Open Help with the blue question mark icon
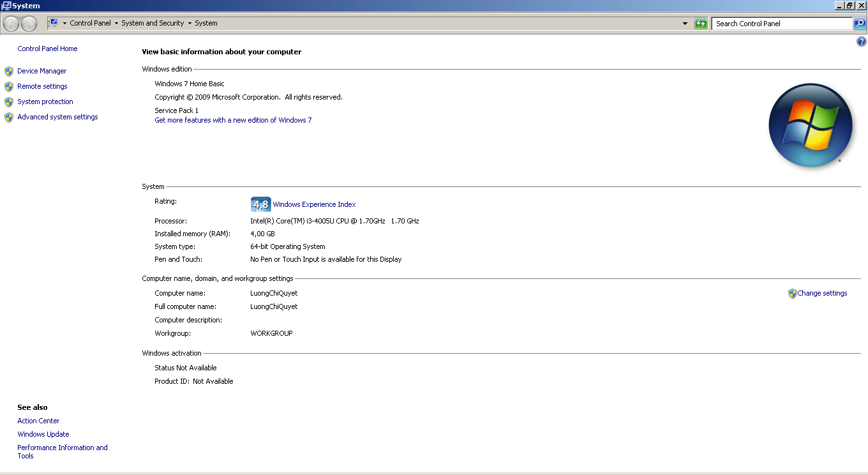The width and height of the screenshot is (868, 475). pyautogui.click(x=861, y=42)
